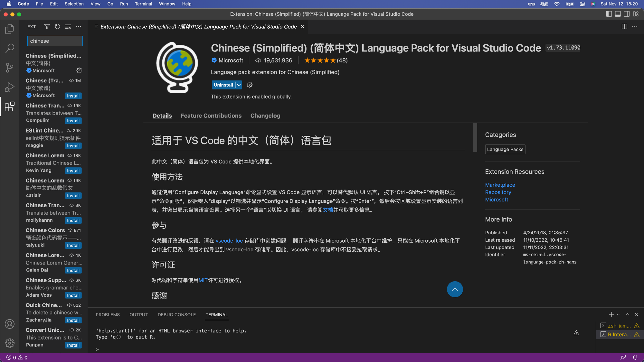Open the feedback icon in status bar
This screenshot has height=362, width=644.
click(623, 357)
